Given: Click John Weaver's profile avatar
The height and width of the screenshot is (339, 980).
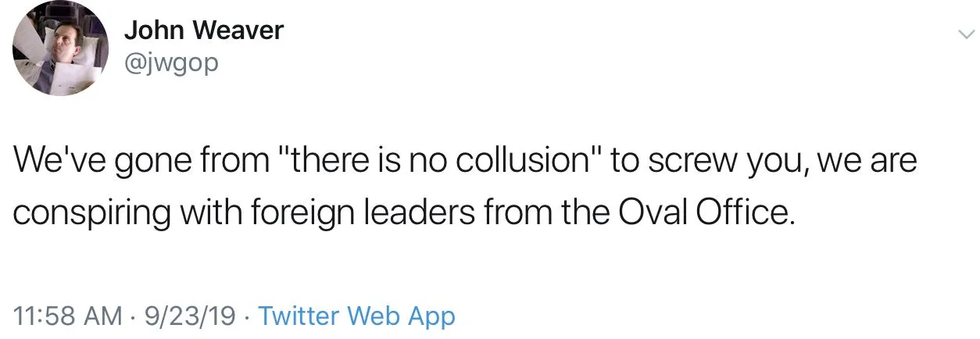Looking at the screenshot, I should pyautogui.click(x=60, y=48).
